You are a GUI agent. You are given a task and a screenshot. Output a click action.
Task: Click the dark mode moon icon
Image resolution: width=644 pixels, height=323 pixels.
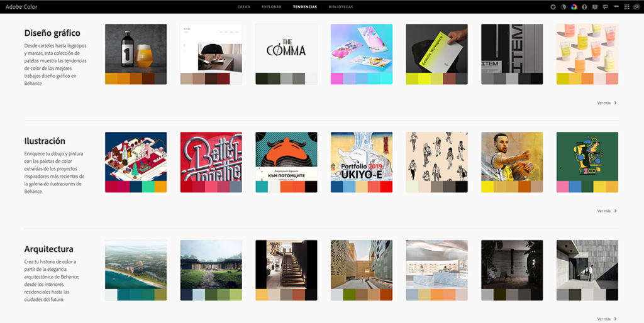point(563,7)
